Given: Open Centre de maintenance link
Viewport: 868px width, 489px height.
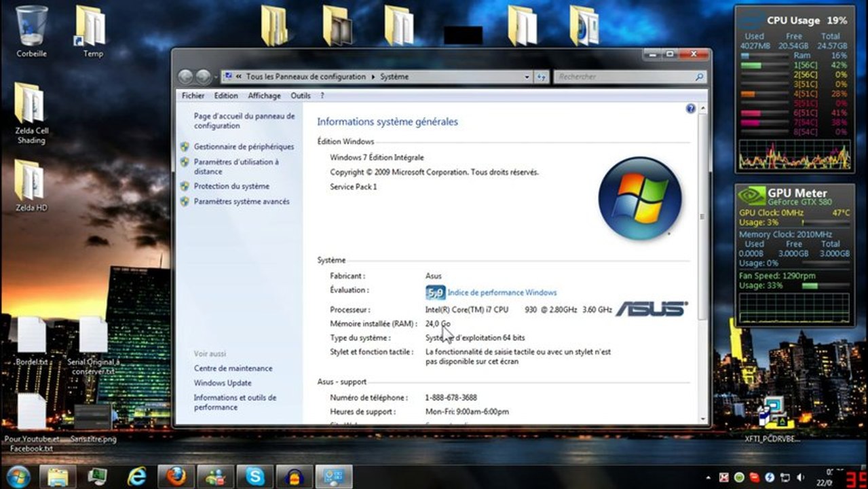Looking at the screenshot, I should click(x=233, y=368).
